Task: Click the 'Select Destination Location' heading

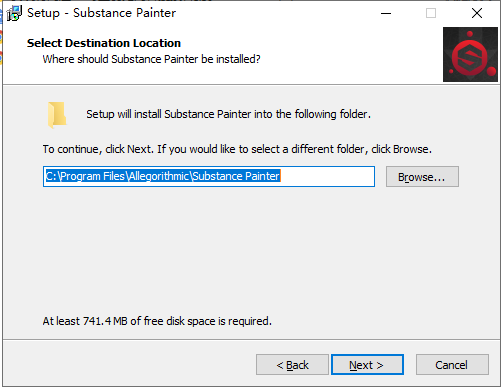Action: click(x=104, y=43)
